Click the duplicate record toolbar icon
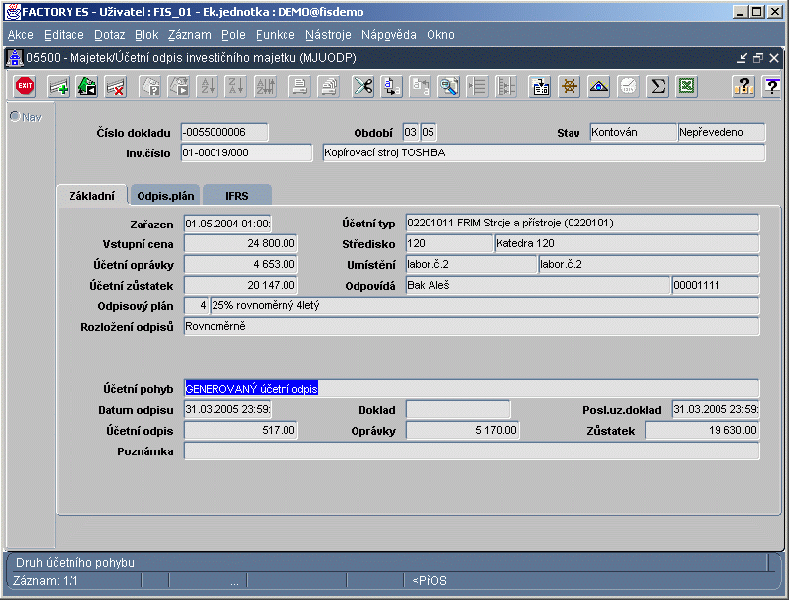This screenshot has height=600, width=789. (x=87, y=87)
